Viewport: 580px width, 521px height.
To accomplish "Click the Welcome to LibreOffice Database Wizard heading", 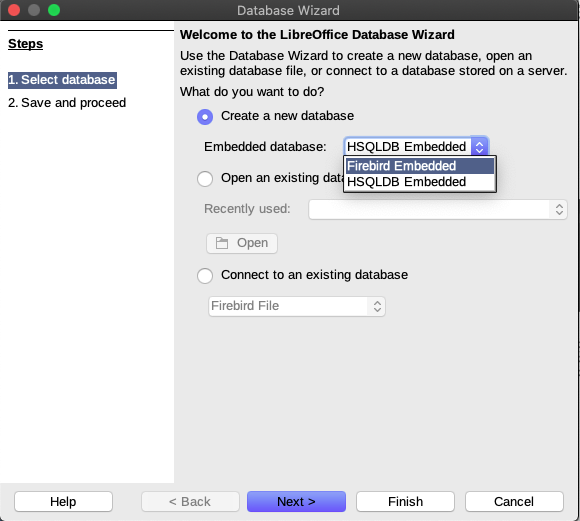I will click(317, 35).
